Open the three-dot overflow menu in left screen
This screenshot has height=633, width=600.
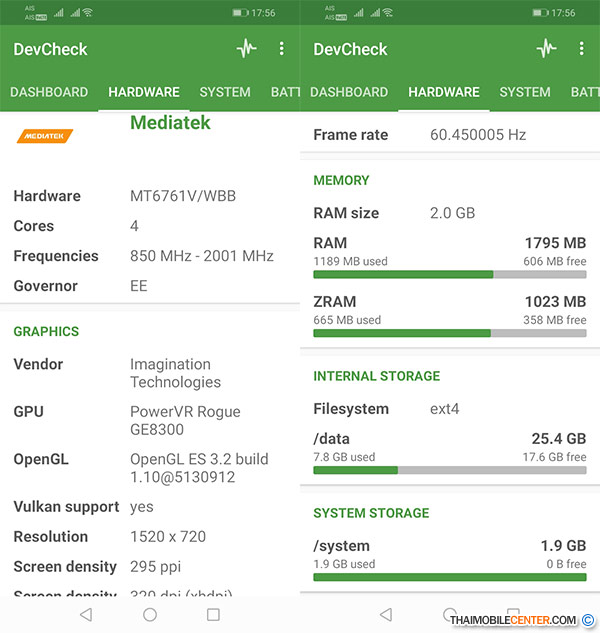281,49
